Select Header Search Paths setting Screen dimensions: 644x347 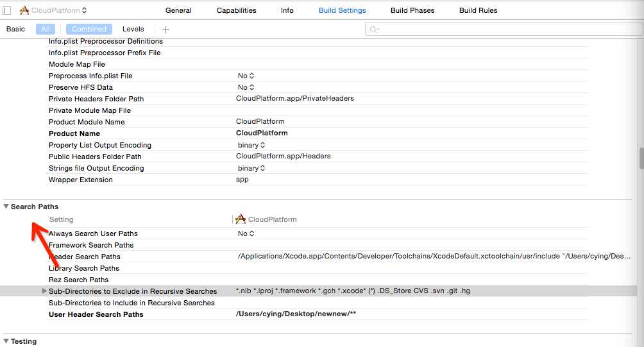(x=85, y=257)
